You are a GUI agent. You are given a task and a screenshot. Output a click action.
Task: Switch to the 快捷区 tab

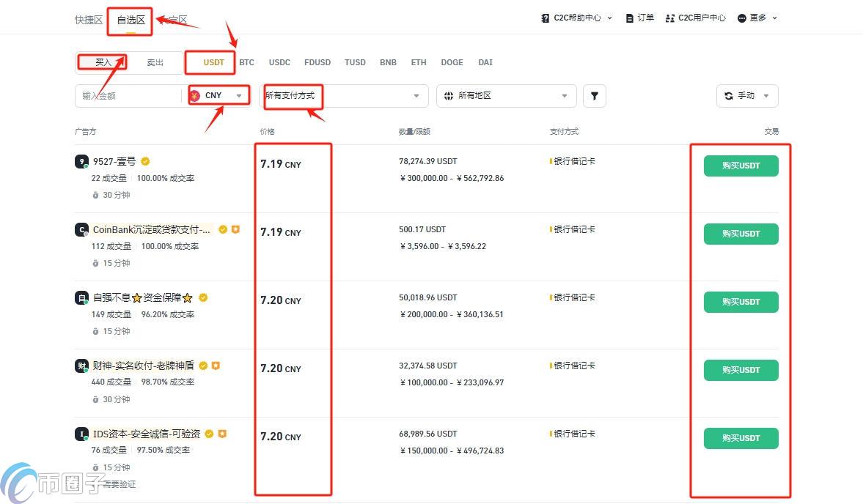(88, 20)
